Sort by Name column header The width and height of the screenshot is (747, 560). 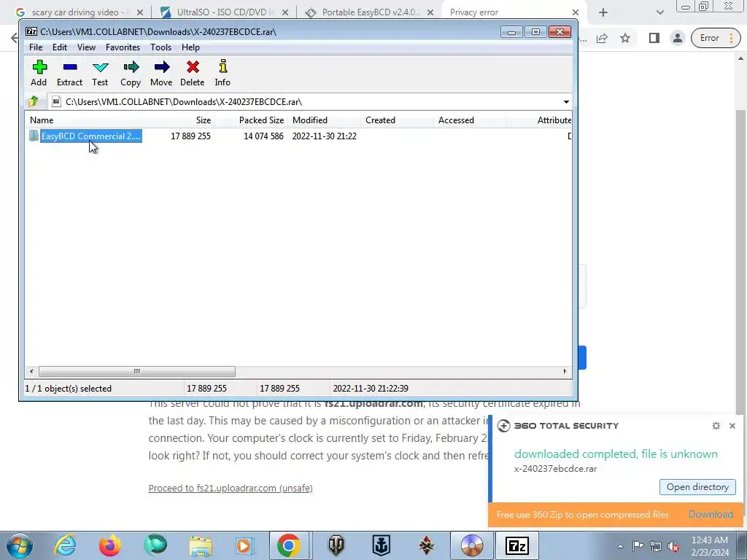83,120
